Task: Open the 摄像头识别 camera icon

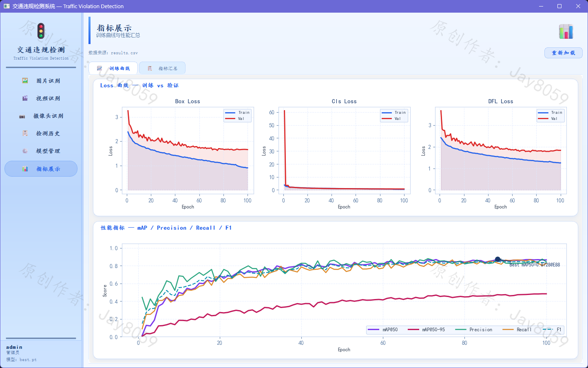Action: [22, 116]
